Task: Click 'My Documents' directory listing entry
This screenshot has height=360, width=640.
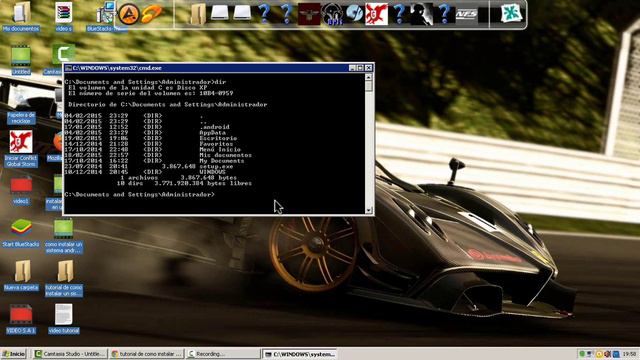Action: tap(222, 161)
